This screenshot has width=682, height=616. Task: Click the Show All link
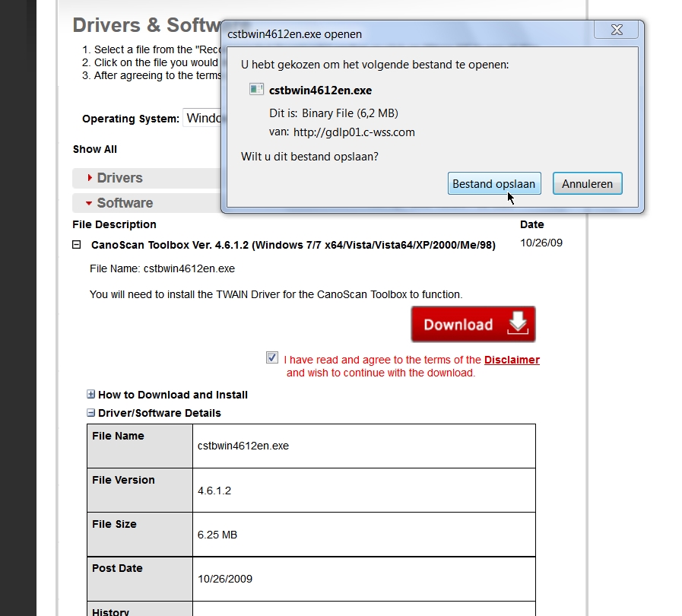tap(95, 149)
